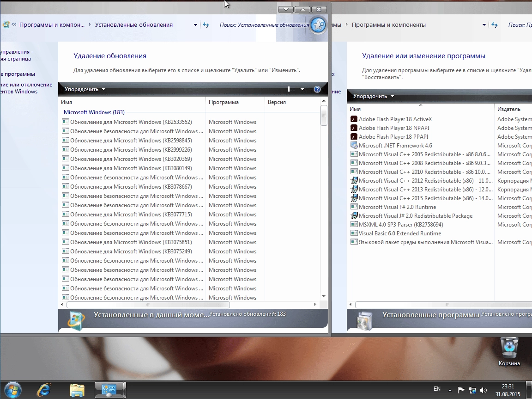Image resolution: width=532 pixels, height=399 pixels.
Task: Click the Adobe Flash Player 18 ActiveX icon
Action: click(x=354, y=119)
